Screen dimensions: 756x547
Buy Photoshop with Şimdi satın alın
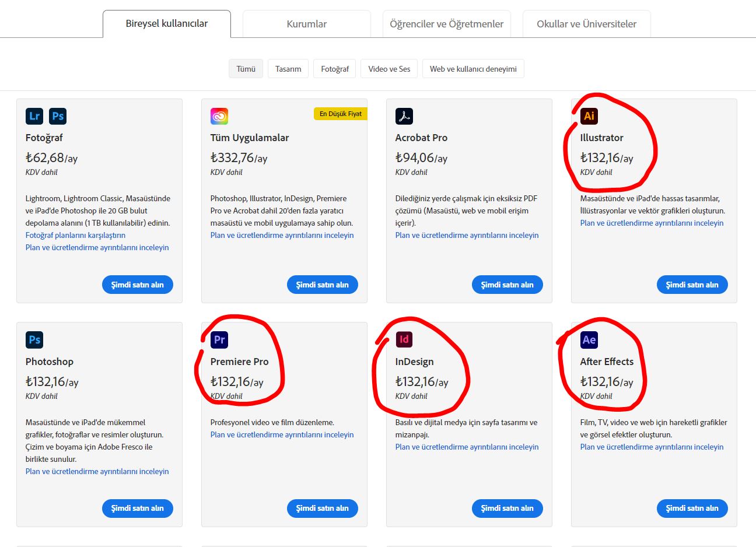pyautogui.click(x=138, y=508)
